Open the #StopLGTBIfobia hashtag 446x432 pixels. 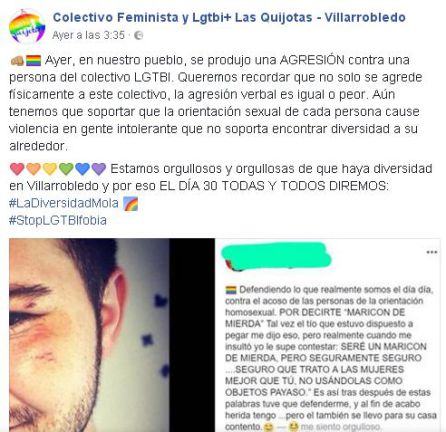58,220
